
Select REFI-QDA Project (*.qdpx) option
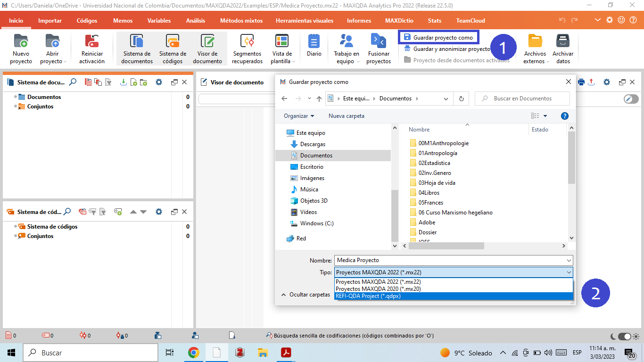pyautogui.click(x=454, y=296)
